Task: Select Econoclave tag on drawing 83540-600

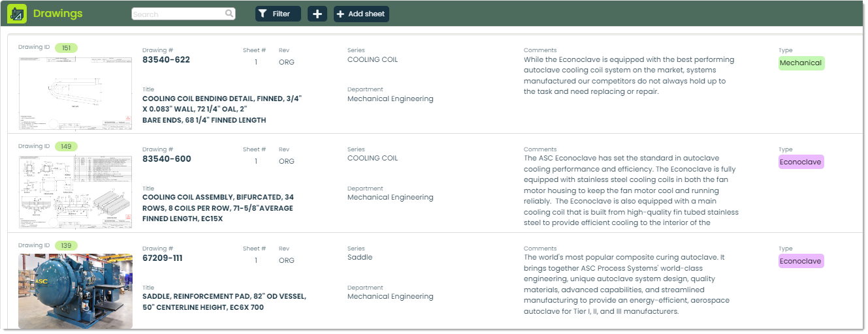Action: point(801,162)
